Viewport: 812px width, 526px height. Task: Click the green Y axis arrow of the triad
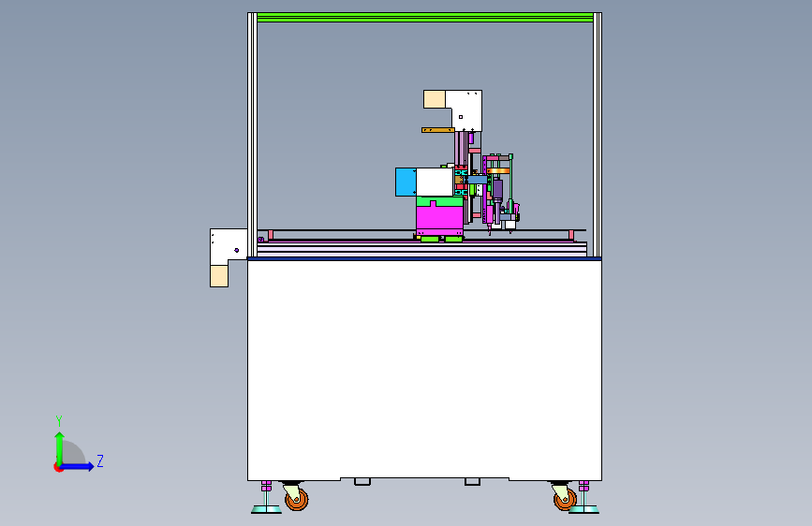[x=60, y=447]
